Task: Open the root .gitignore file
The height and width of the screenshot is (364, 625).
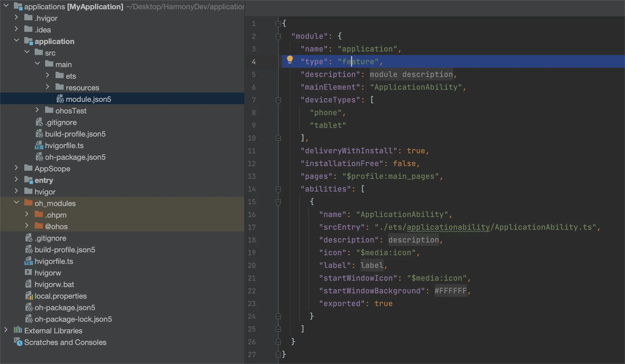Action: (50, 238)
